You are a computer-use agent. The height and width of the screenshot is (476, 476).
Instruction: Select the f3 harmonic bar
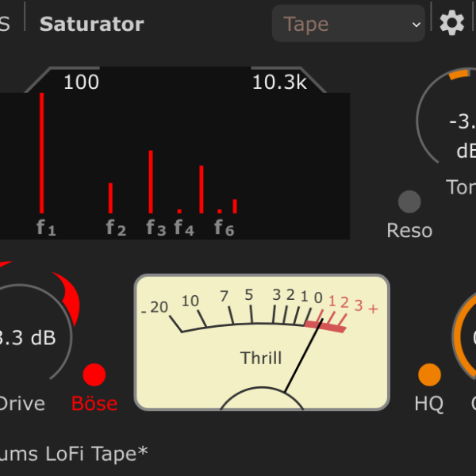(x=151, y=181)
